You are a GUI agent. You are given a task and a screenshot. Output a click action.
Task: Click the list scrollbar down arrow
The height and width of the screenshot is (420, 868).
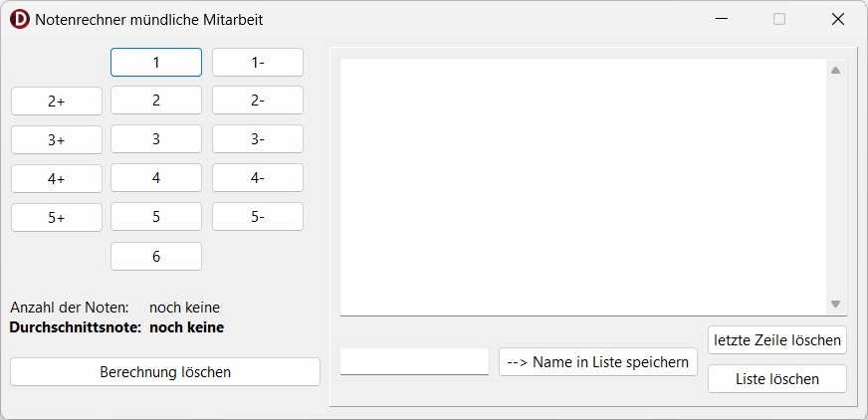[x=836, y=304]
